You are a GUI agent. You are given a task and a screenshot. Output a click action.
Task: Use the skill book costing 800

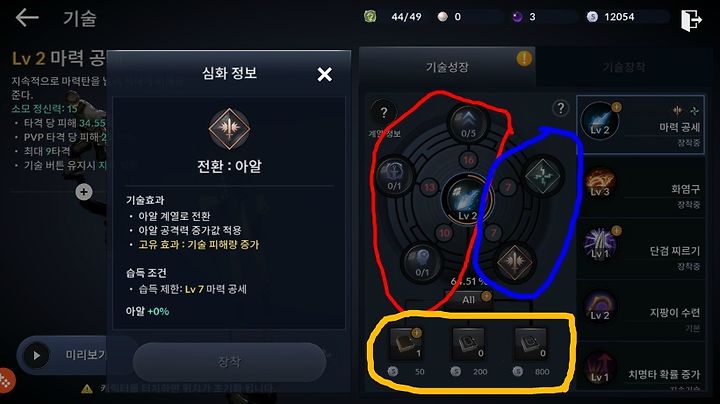click(530, 343)
